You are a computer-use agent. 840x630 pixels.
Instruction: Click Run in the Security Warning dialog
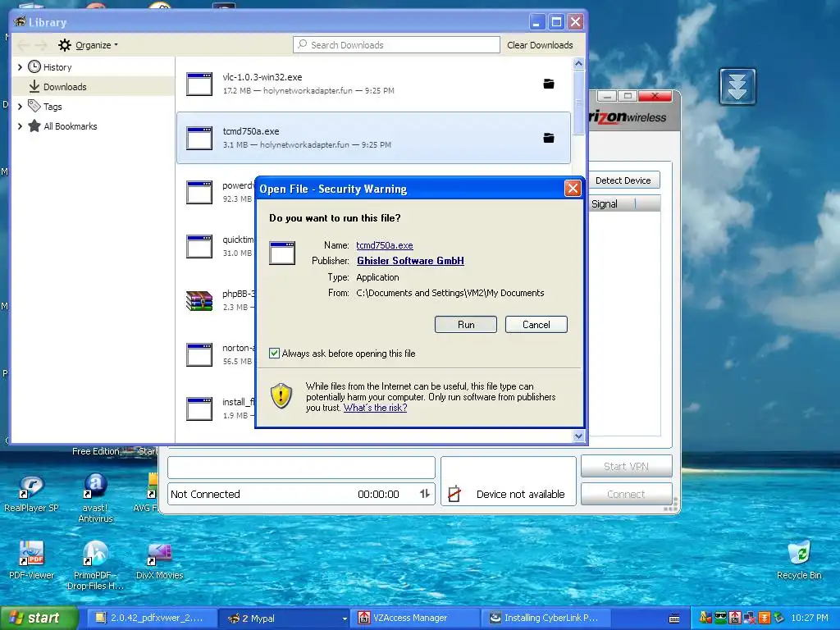(x=466, y=324)
